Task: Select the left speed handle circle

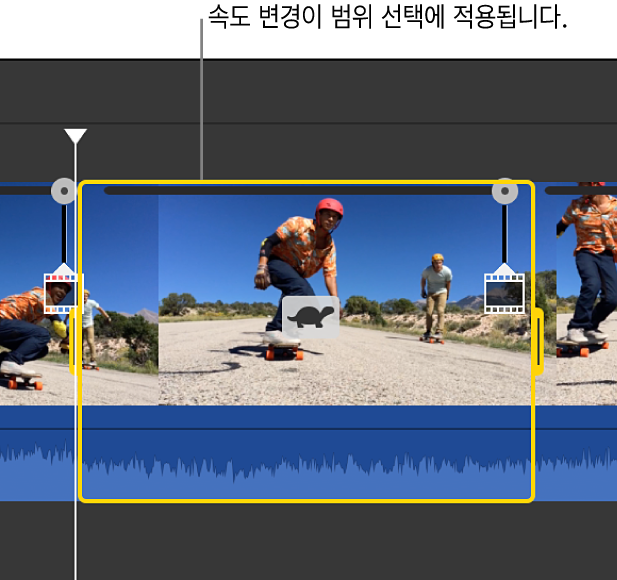Action: tap(64, 191)
